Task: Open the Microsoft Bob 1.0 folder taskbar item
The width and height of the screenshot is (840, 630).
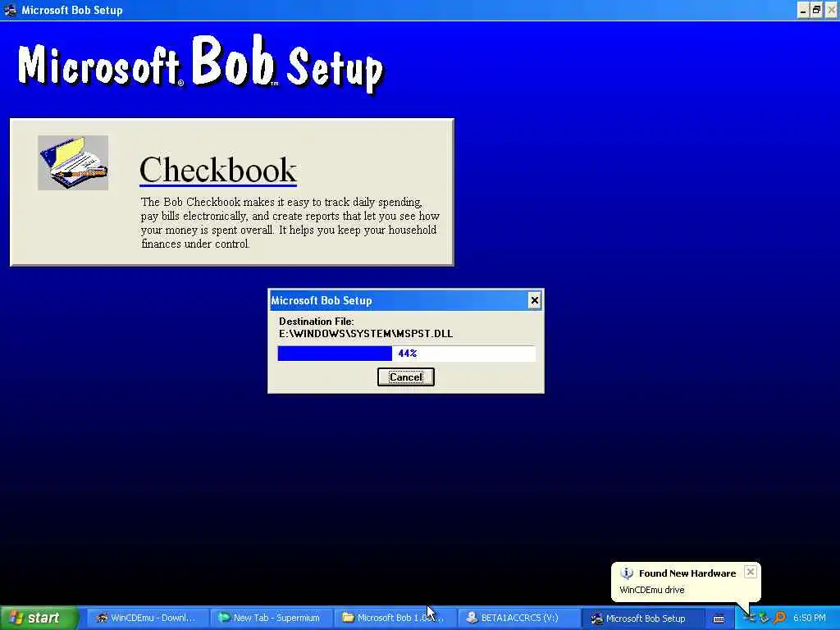Action: (x=394, y=618)
